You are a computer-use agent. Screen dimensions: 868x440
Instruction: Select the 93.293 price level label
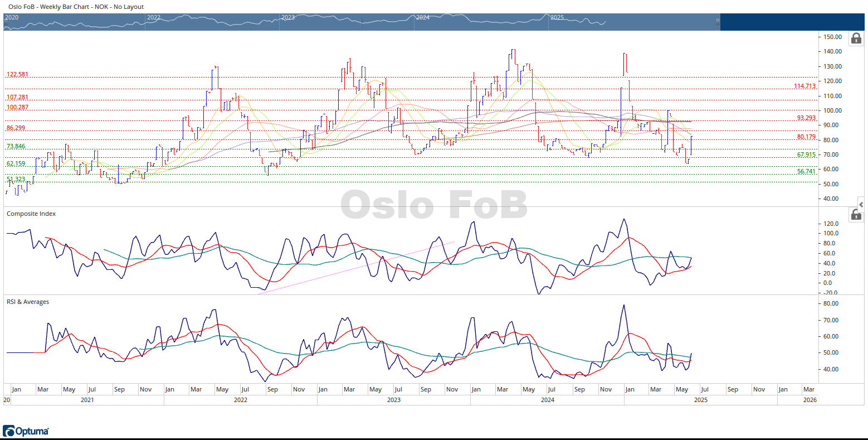tap(806, 118)
